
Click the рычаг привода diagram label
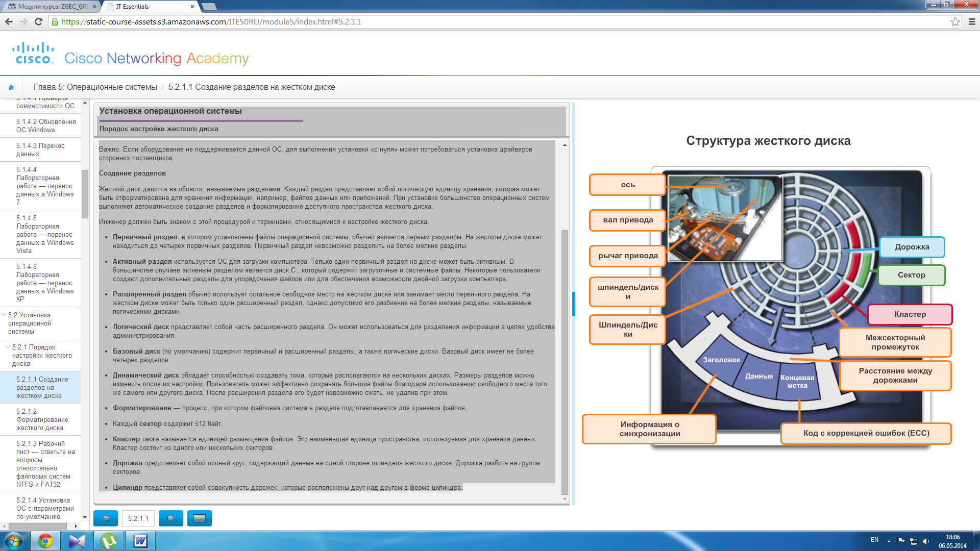coord(628,256)
